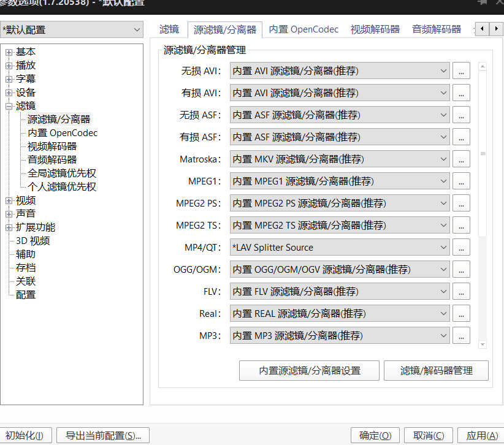The height and width of the screenshot is (445, 504).
Task: Expand the 扩展功能 tree node
Action: (x=9, y=227)
